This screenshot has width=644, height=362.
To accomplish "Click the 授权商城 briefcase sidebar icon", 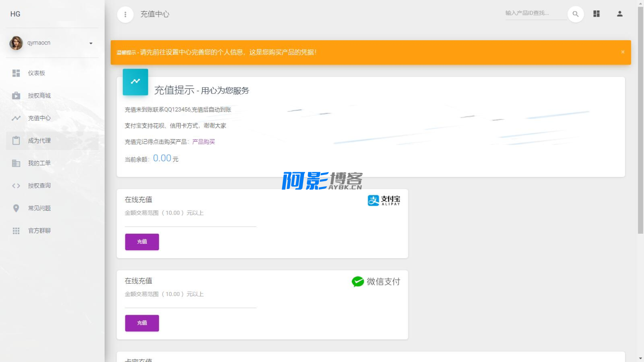I will (16, 96).
